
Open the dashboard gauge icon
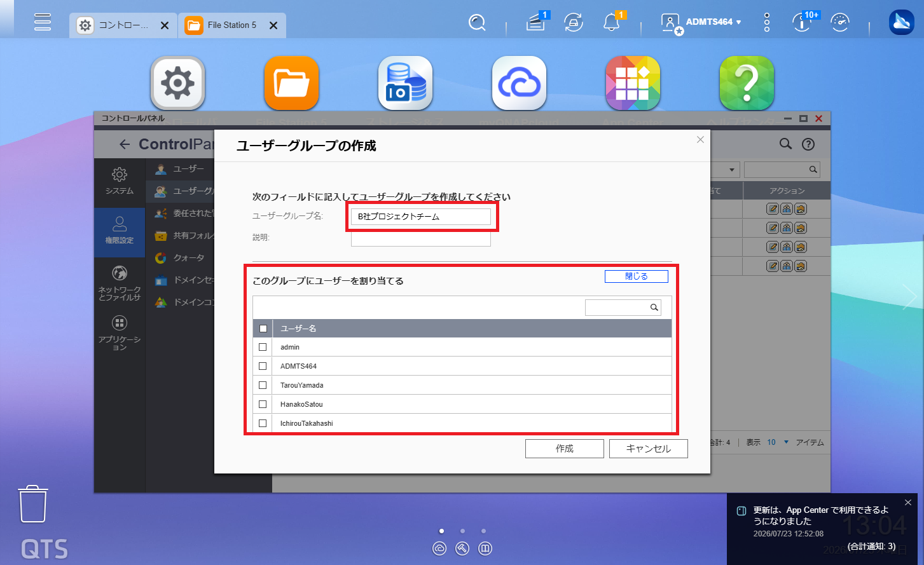pyautogui.click(x=841, y=23)
